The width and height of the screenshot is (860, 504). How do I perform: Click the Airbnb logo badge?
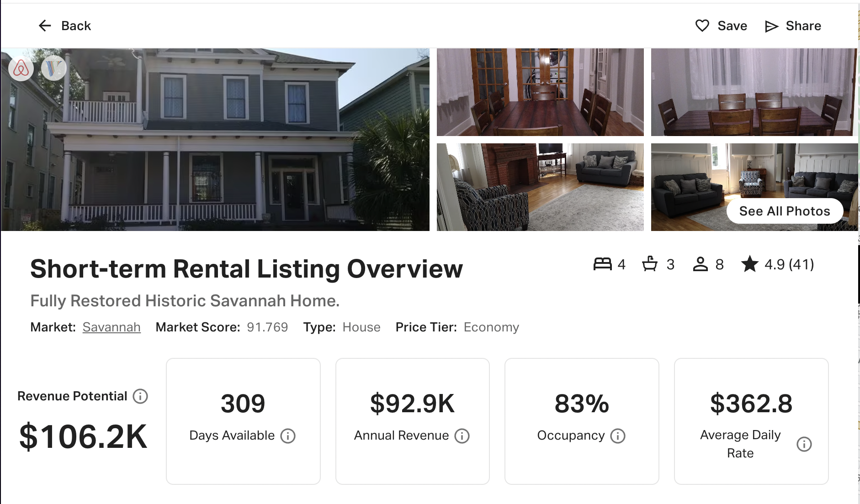pyautogui.click(x=21, y=69)
